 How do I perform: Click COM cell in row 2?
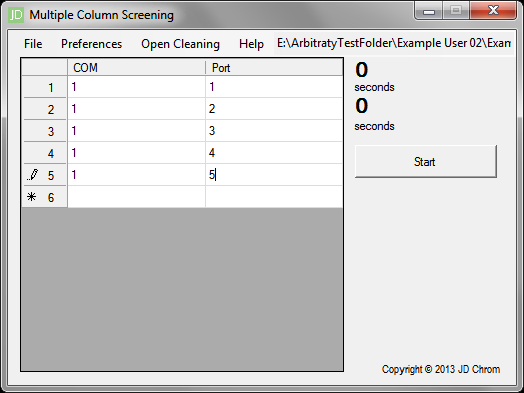pos(136,109)
